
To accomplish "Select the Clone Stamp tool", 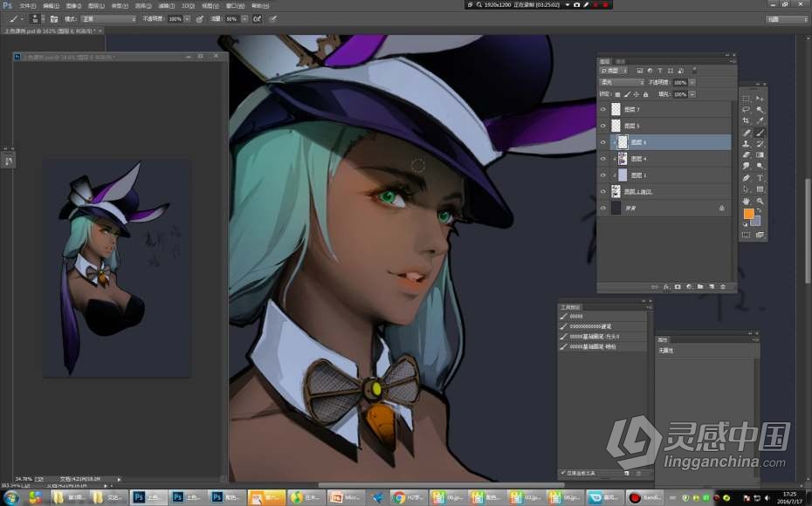I will click(x=746, y=144).
